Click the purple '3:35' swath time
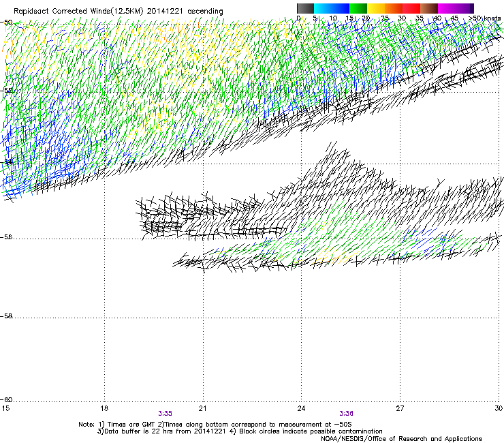The image size is (504, 443). (166, 414)
